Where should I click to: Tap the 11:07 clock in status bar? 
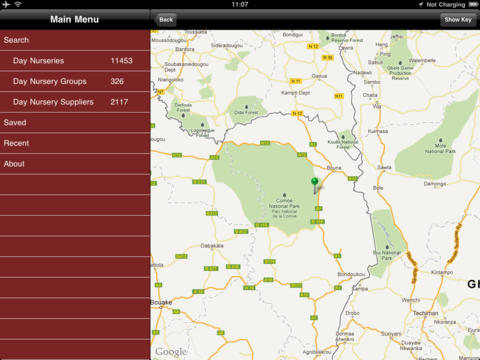[240, 4]
